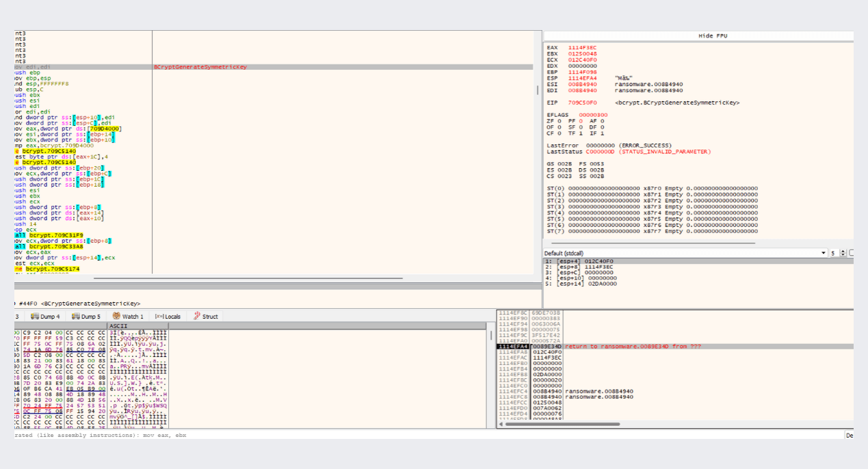868x469 pixels.
Task: Click EDI comment ransomware.008B4940
Action: pos(648,90)
